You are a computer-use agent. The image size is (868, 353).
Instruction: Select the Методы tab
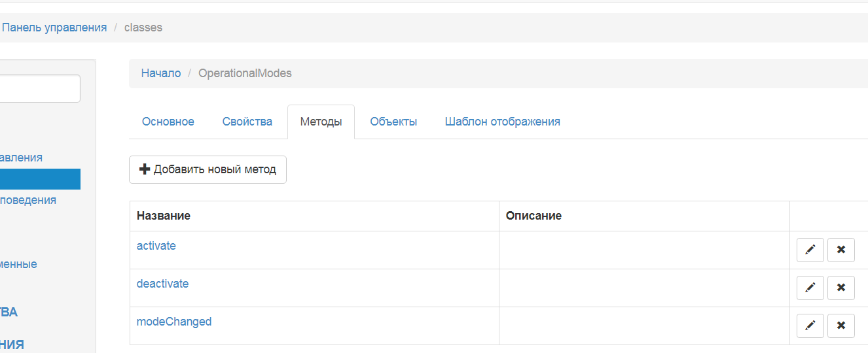point(321,122)
